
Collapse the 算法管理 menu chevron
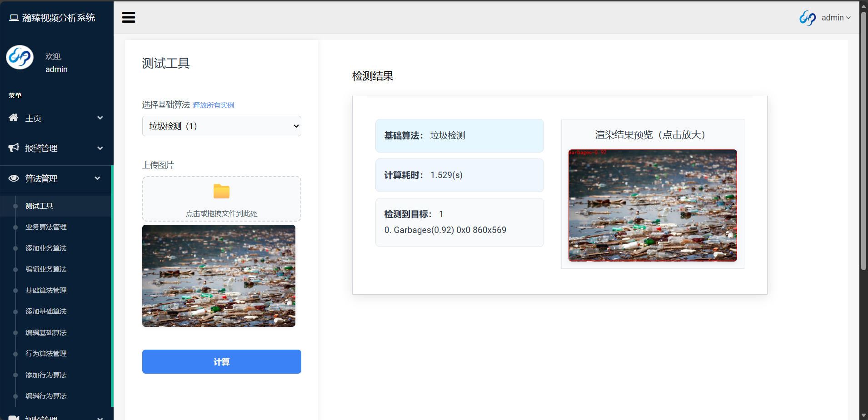pyautogui.click(x=97, y=178)
